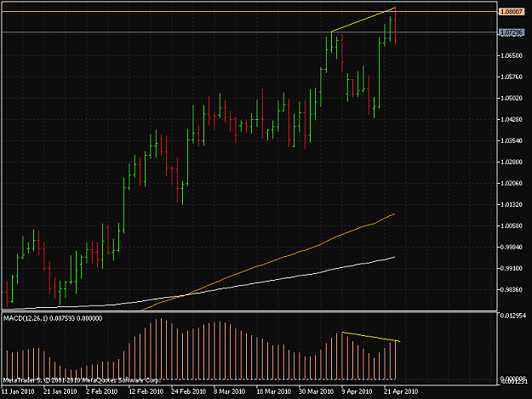The height and width of the screenshot is (399, 532).
Task: Click the 1.00580 price axis label
Action: [512, 225]
